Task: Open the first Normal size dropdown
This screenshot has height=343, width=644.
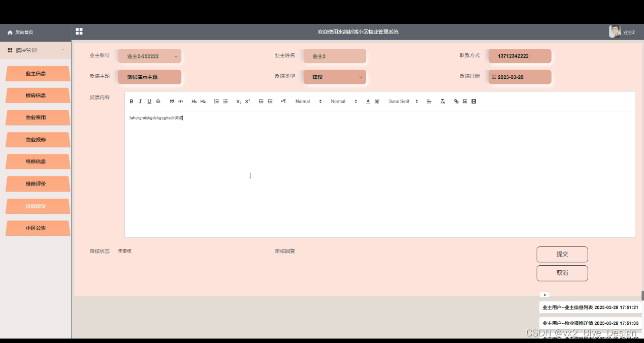Action: pos(309,102)
